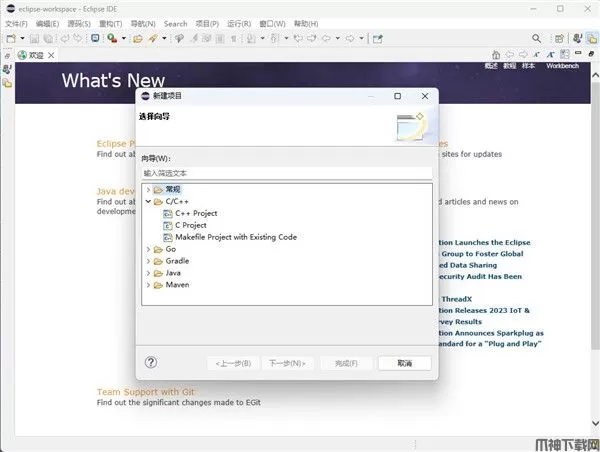Viewport: 600px width, 452px height.
Task: Click the 完成(F) button
Action: point(346,363)
